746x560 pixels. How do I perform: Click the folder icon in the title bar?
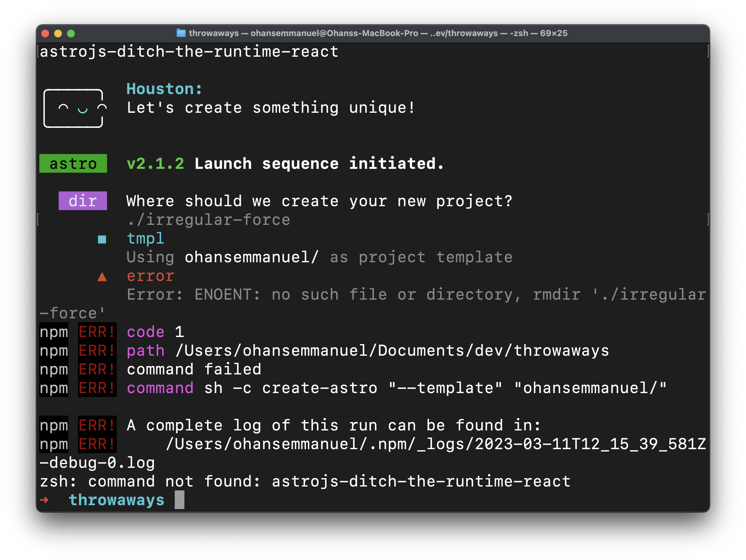[181, 33]
